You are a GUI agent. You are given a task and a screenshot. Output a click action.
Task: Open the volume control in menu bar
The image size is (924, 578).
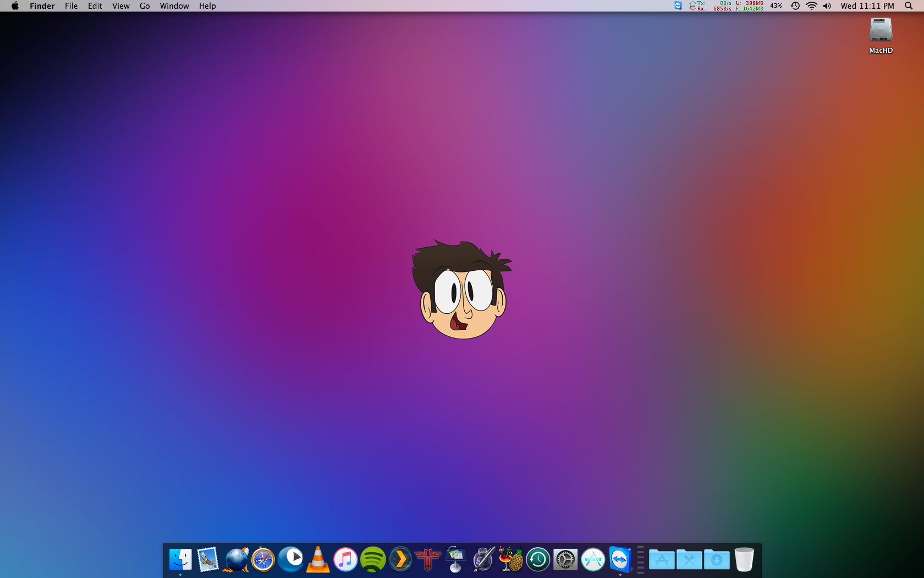point(827,6)
